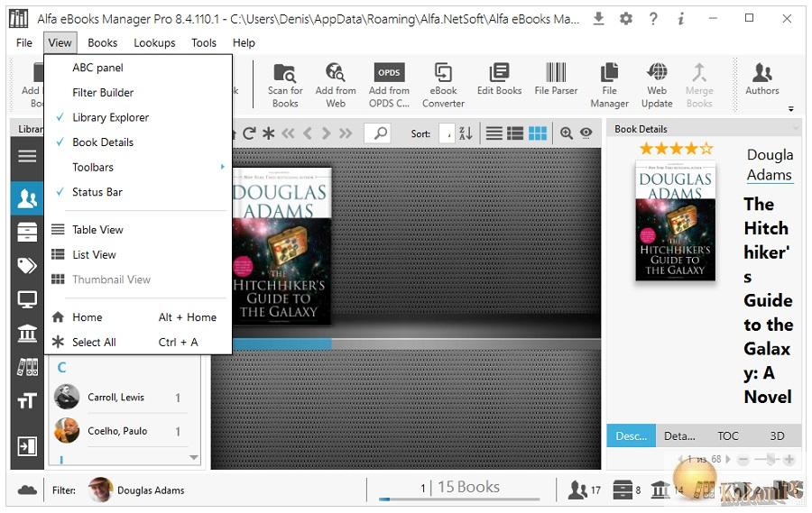812x513 pixels.
Task: Choose Home menu entry
Action: 138,317
